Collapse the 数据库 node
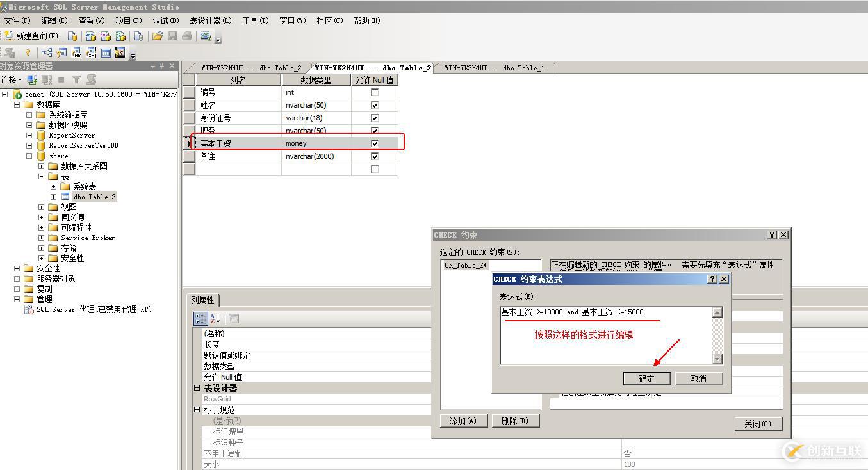The image size is (868, 470). click(x=16, y=104)
